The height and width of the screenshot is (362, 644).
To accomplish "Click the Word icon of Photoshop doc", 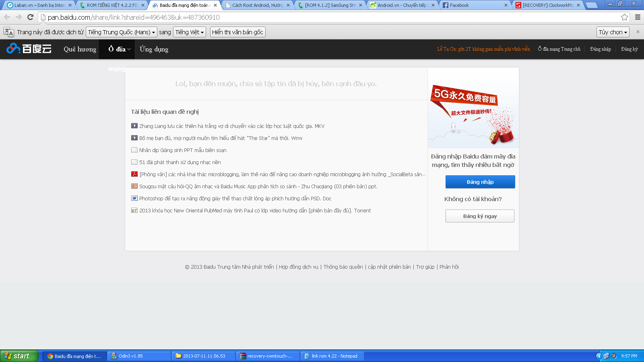I will [x=134, y=198].
